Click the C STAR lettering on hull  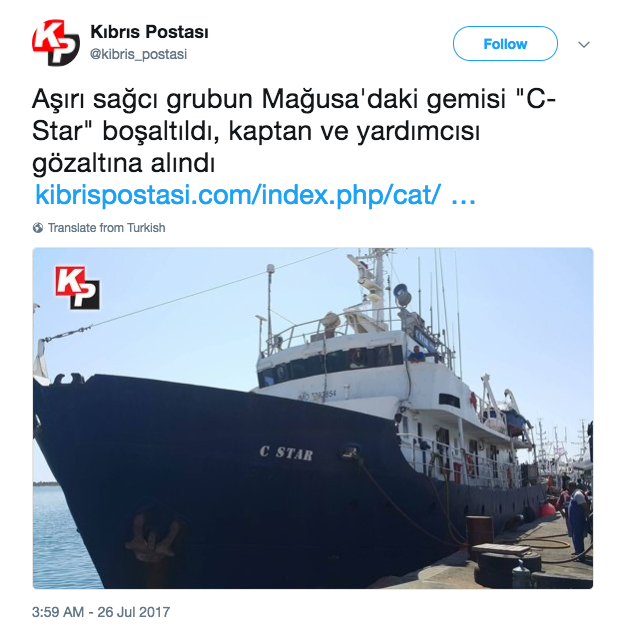(x=286, y=453)
